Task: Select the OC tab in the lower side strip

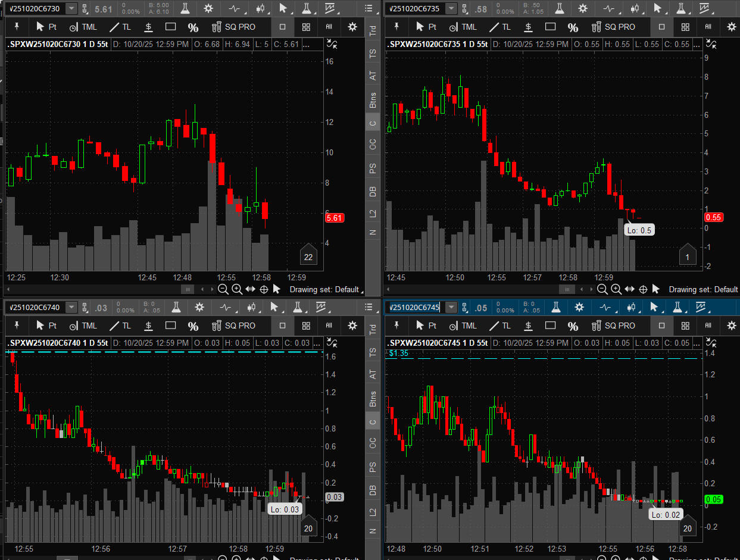Action: 373,443
